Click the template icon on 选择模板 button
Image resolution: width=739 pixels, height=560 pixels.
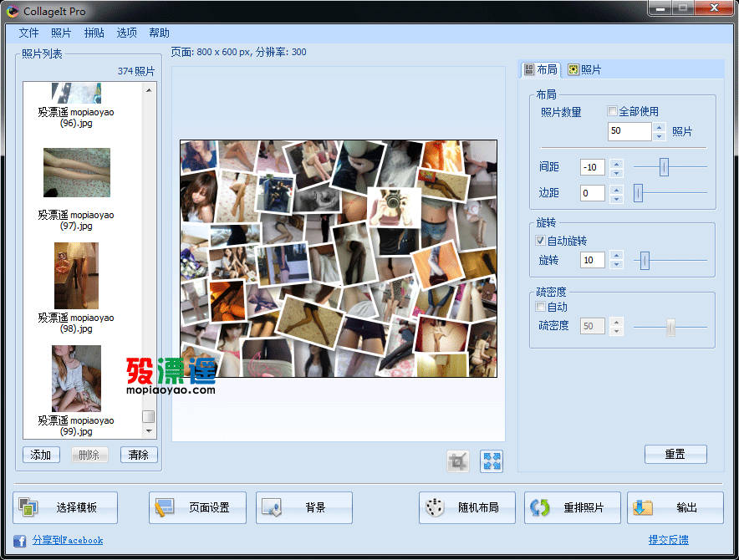coord(28,507)
